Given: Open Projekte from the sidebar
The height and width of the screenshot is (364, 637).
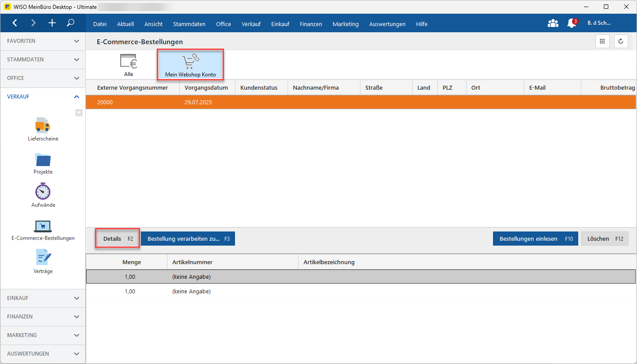Looking at the screenshot, I should pyautogui.click(x=43, y=163).
